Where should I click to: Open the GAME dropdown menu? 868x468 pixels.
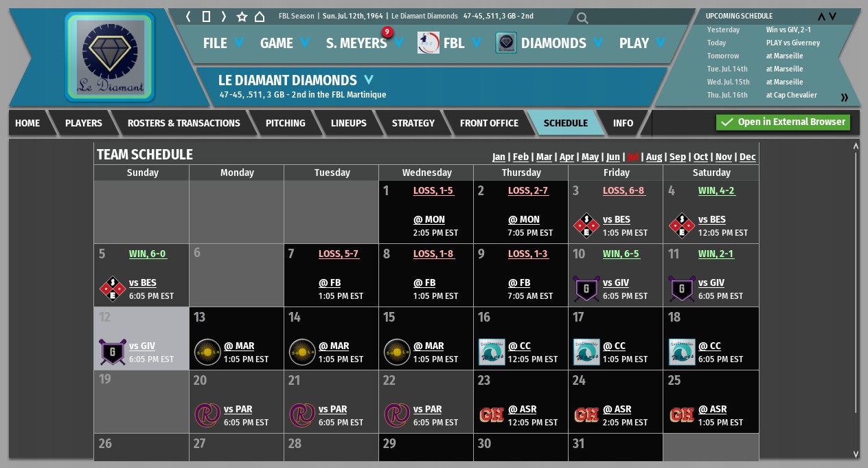[284, 43]
